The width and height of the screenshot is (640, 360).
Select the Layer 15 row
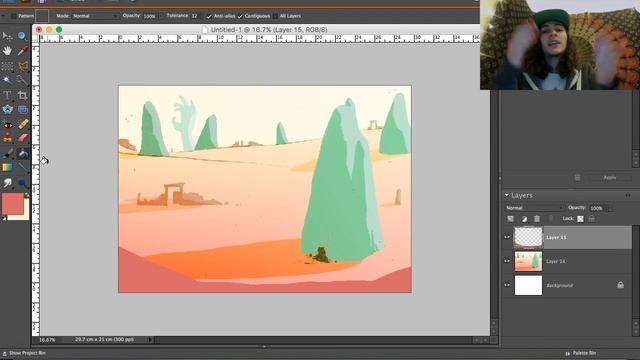[567, 237]
